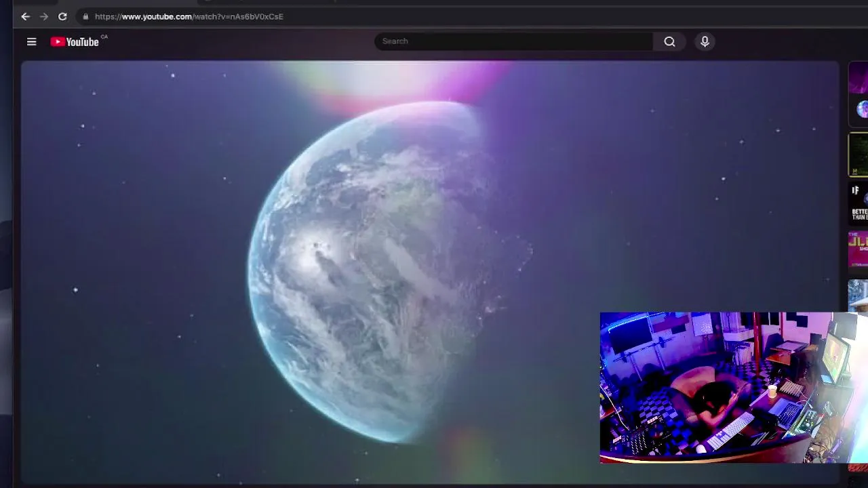Image resolution: width=868 pixels, height=488 pixels.
Task: Go back with the browser back arrow
Action: (x=25, y=16)
